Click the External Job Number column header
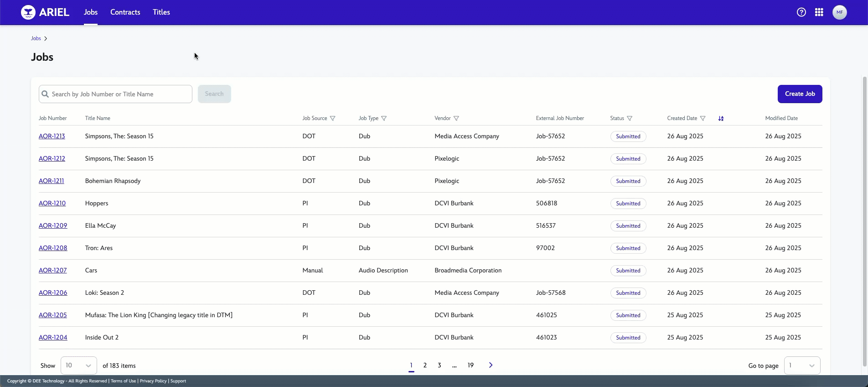The image size is (868, 387). (560, 119)
